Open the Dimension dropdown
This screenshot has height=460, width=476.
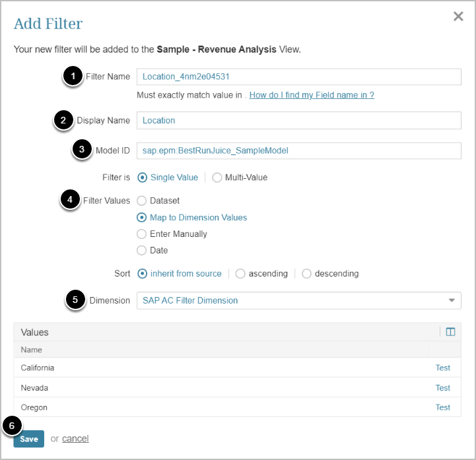click(x=298, y=300)
